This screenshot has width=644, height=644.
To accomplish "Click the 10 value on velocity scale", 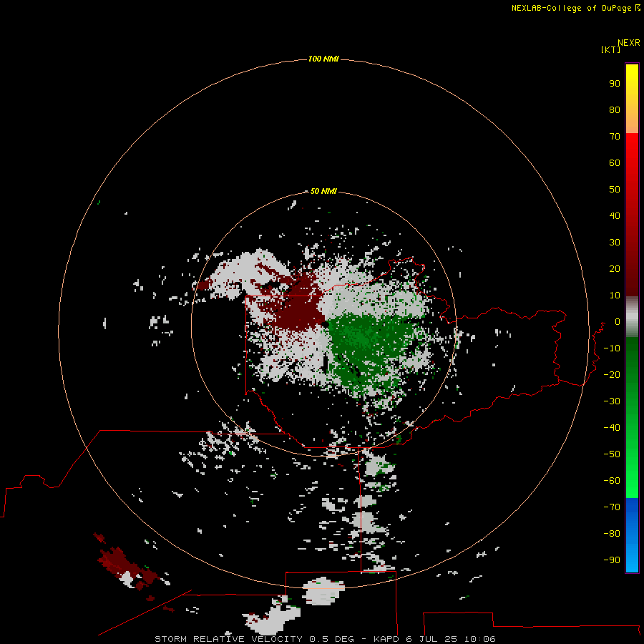I will tap(615, 296).
